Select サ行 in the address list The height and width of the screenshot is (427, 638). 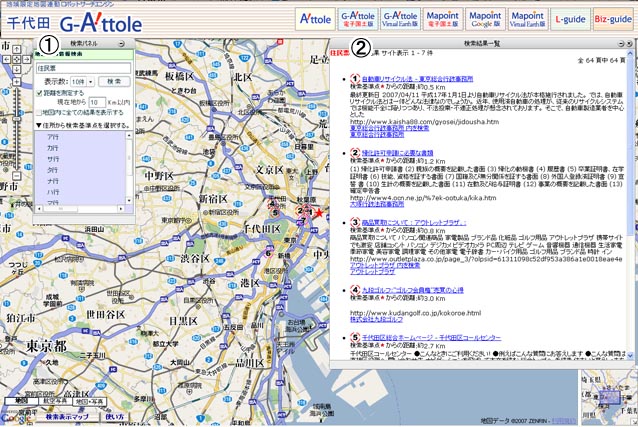(x=53, y=159)
